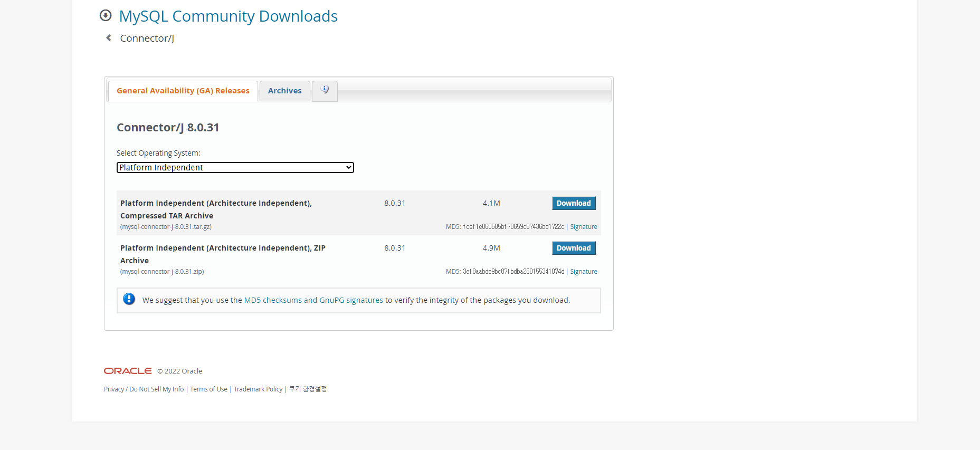Click 8.0.31 version in TAR Archive row

click(395, 203)
